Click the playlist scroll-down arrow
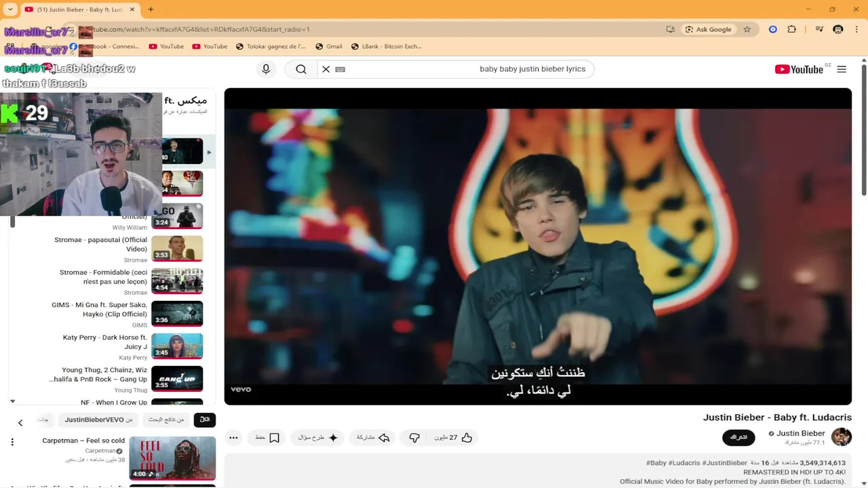Viewport: 868px width, 488px height. pyautogui.click(x=12, y=401)
